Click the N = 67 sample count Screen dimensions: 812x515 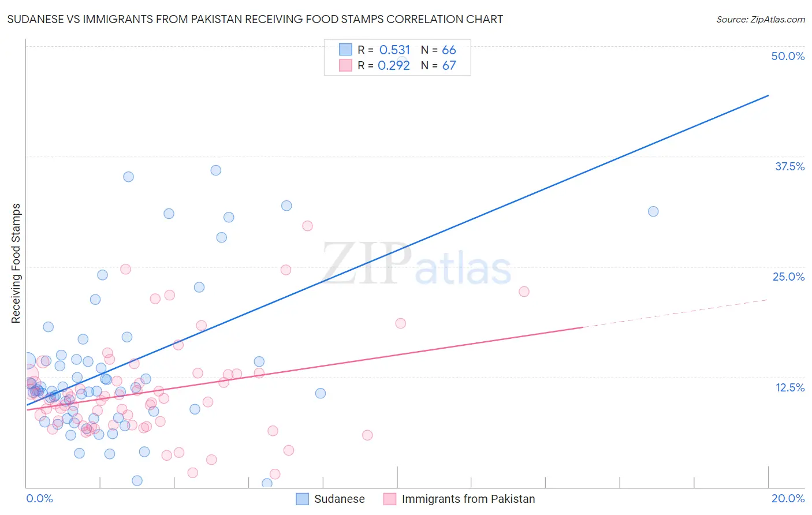[438, 65]
